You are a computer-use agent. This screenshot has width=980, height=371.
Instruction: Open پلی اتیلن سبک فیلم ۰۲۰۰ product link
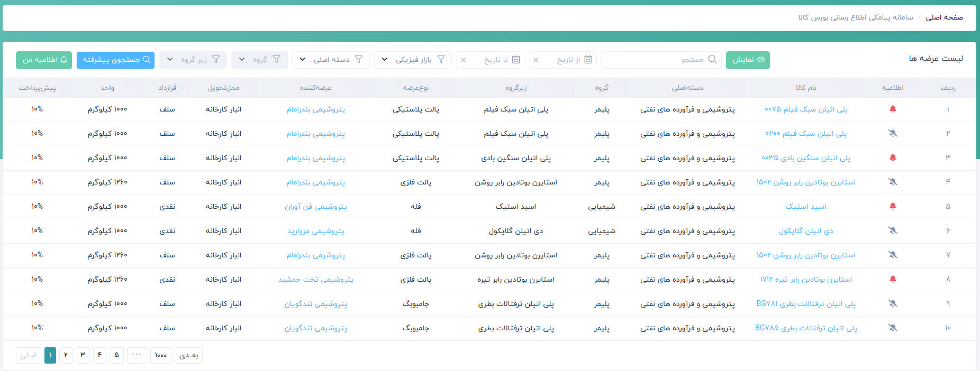(806, 134)
